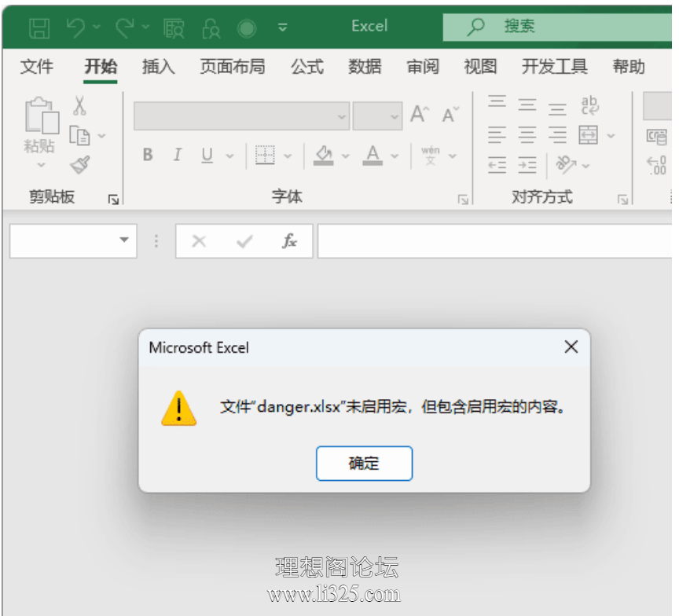This screenshot has height=616, width=679.
Task: Click the formula bar Enter checkmark
Action: point(244,241)
